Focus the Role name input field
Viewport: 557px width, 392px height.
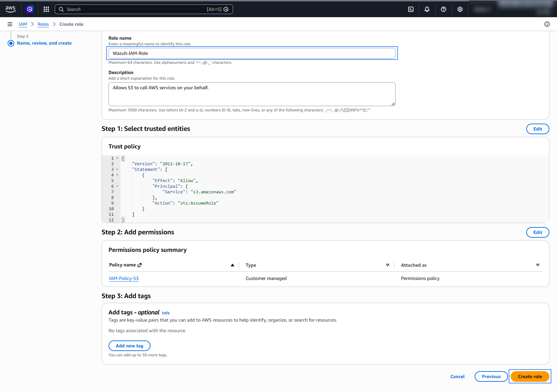pyautogui.click(x=252, y=53)
